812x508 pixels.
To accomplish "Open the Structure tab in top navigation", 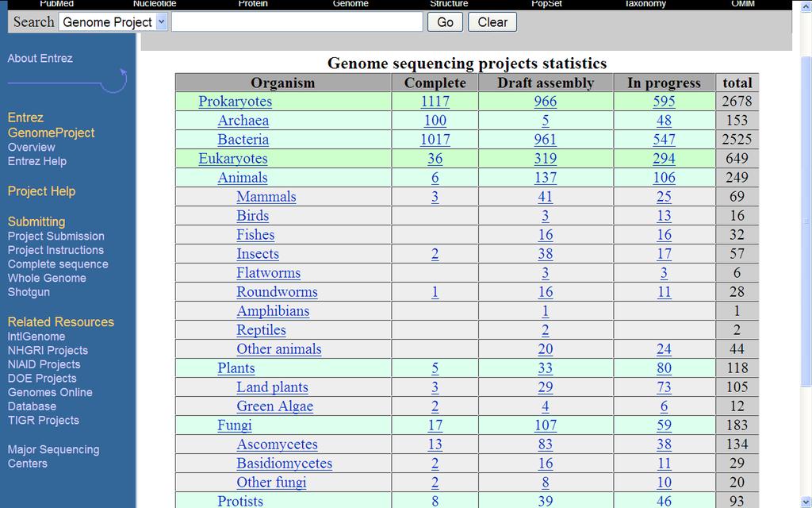I will [x=449, y=4].
